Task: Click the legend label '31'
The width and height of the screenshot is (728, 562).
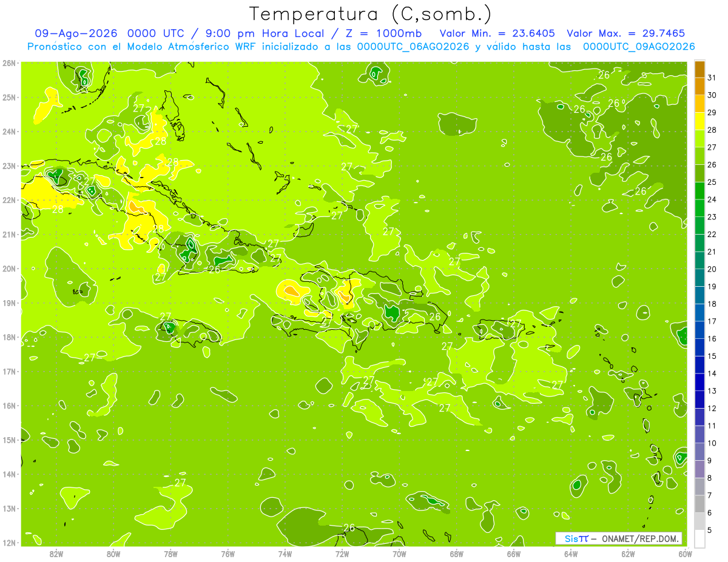Action: (x=712, y=78)
